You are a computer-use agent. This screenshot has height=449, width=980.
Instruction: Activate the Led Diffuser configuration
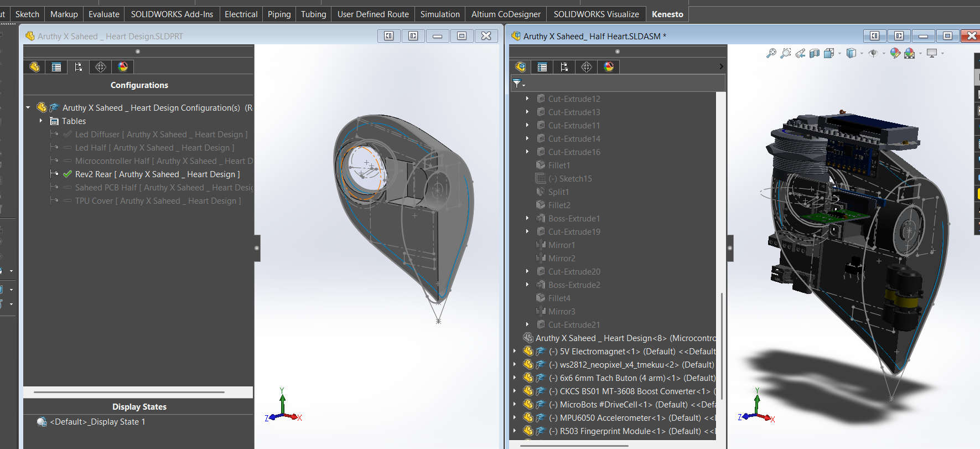[x=161, y=135]
